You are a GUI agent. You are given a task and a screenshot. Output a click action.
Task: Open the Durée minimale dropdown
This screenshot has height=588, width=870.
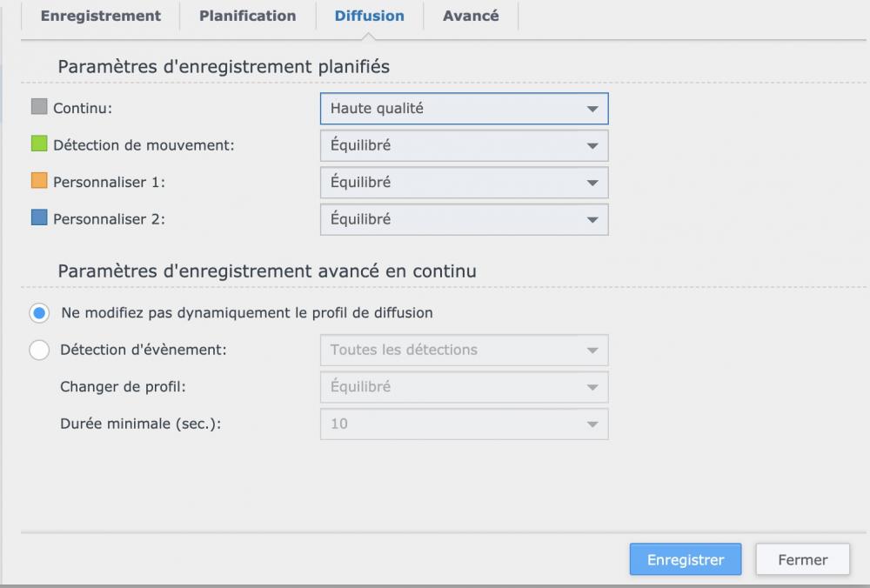[x=464, y=424]
